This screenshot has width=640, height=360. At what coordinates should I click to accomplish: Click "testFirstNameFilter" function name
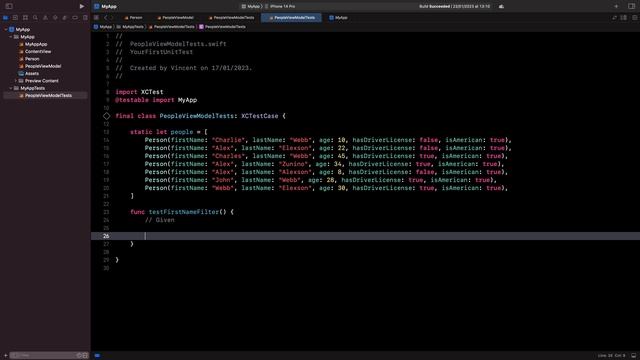click(184, 212)
